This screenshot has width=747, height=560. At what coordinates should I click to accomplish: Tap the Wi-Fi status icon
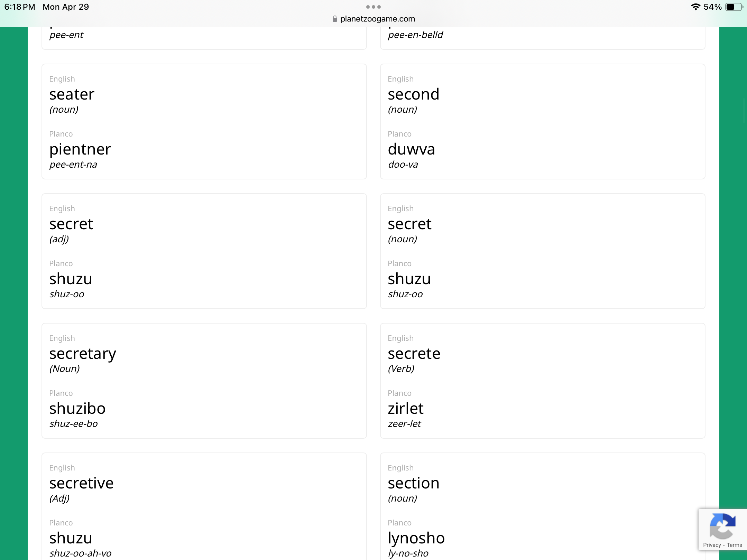(x=695, y=7)
